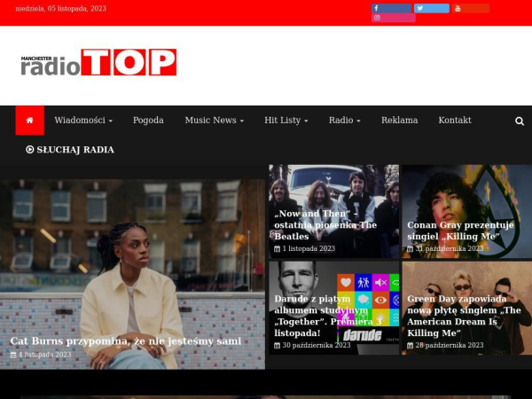Expand the Music News dropdown menu
This screenshot has width=532, height=399.
click(215, 120)
